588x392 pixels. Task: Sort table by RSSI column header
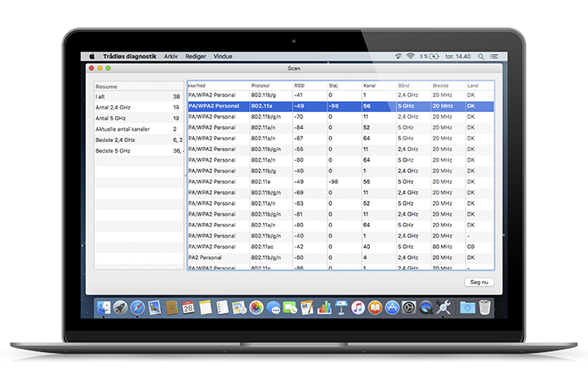[x=299, y=85]
